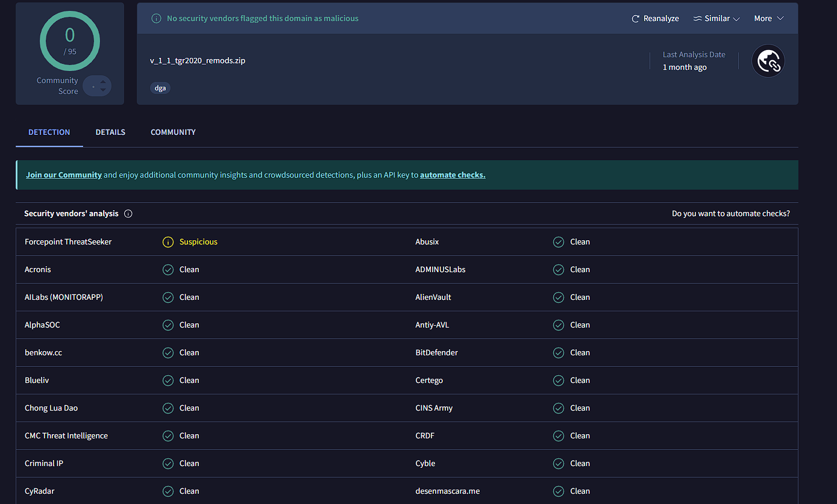Click the dga tag chip
Image resolution: width=837 pixels, height=504 pixels.
[160, 88]
